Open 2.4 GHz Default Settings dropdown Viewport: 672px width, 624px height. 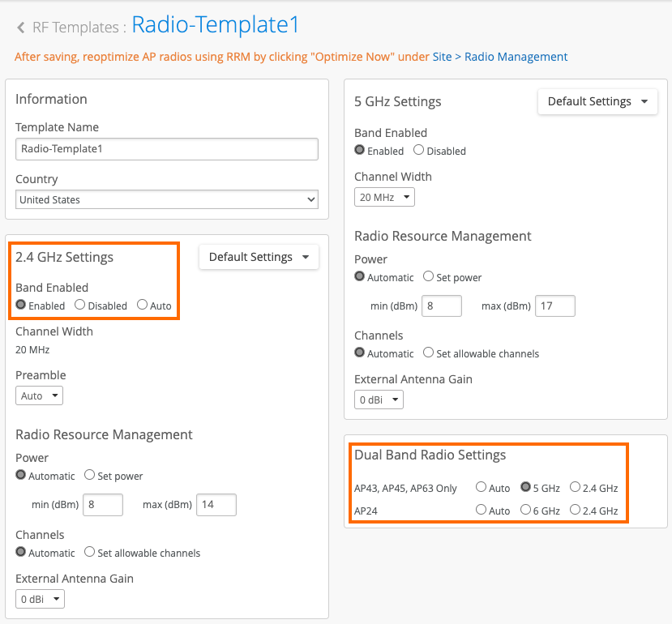[x=259, y=257]
